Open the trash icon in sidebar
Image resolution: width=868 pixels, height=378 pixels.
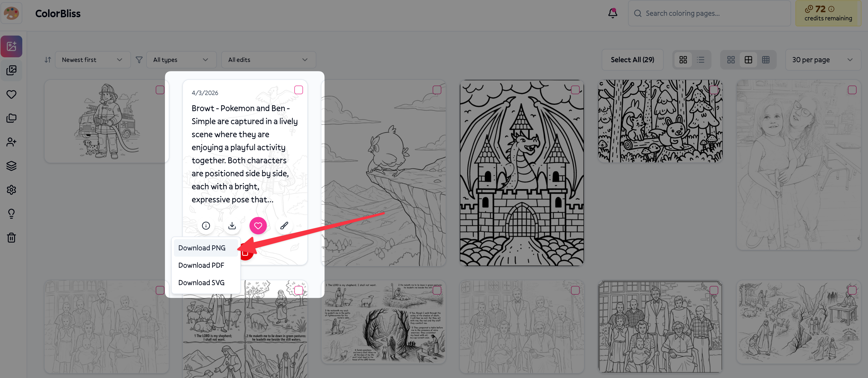coord(11,238)
